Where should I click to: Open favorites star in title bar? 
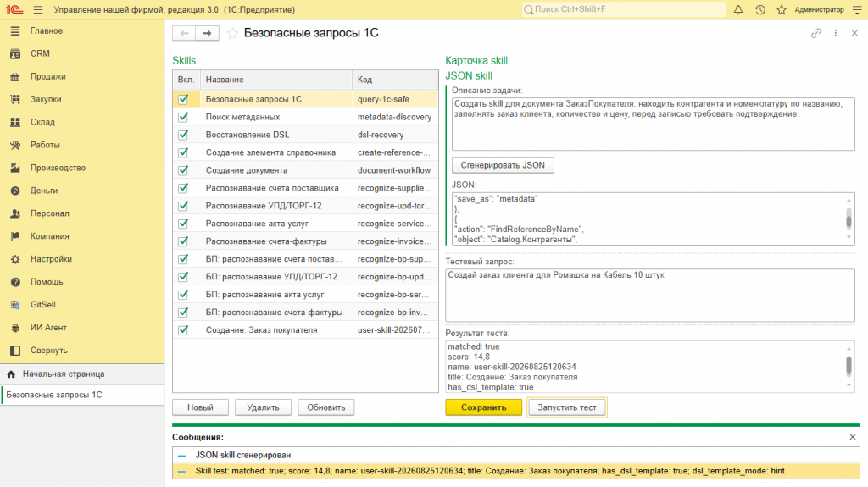781,9
